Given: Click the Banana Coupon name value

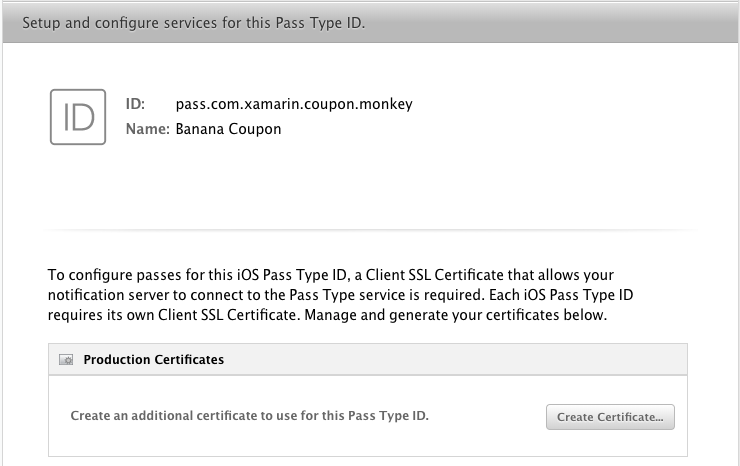Looking at the screenshot, I should tap(228, 129).
